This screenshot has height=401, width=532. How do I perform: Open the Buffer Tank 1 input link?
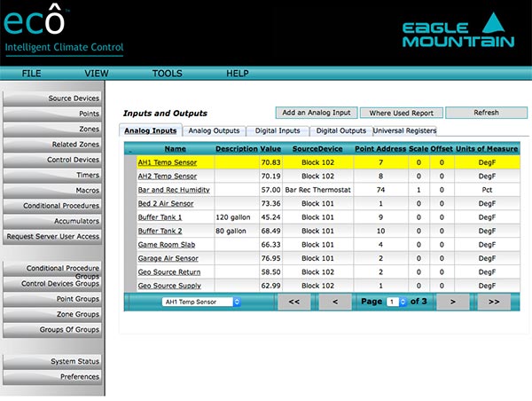[160, 216]
